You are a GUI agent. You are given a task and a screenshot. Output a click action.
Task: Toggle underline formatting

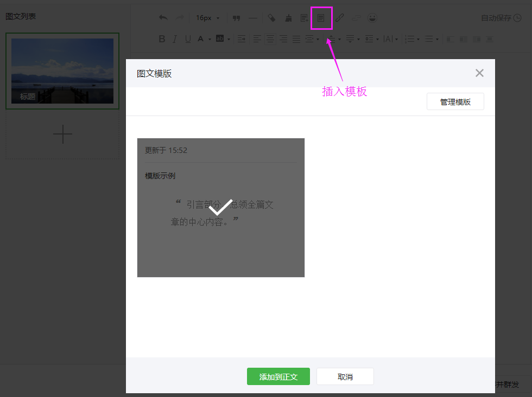188,39
